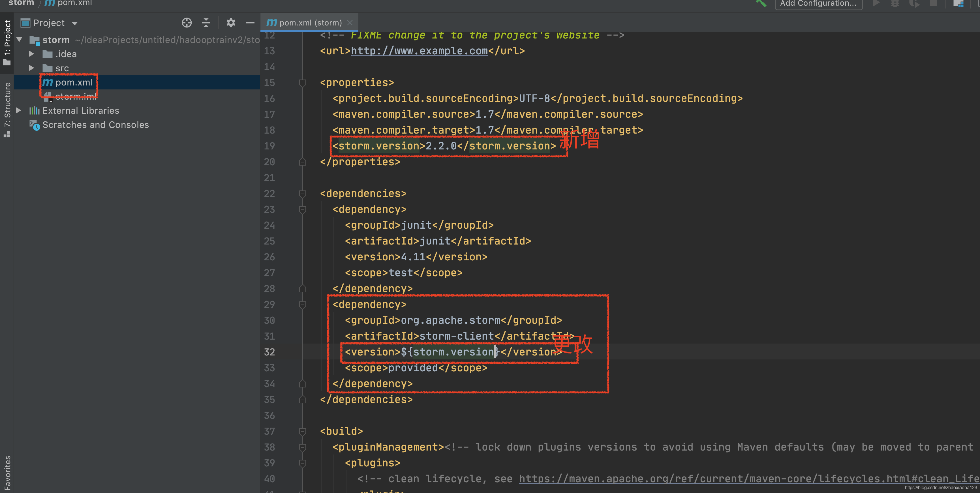Viewport: 980px width, 493px height.
Task: Click artifactId junit on line 25
Action: (438, 241)
